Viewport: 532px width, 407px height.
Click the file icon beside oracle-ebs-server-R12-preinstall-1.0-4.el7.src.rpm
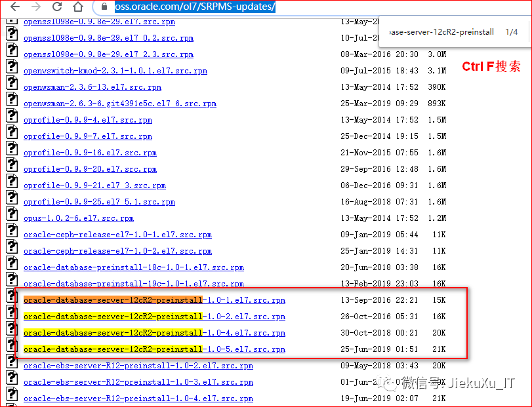[12, 395]
